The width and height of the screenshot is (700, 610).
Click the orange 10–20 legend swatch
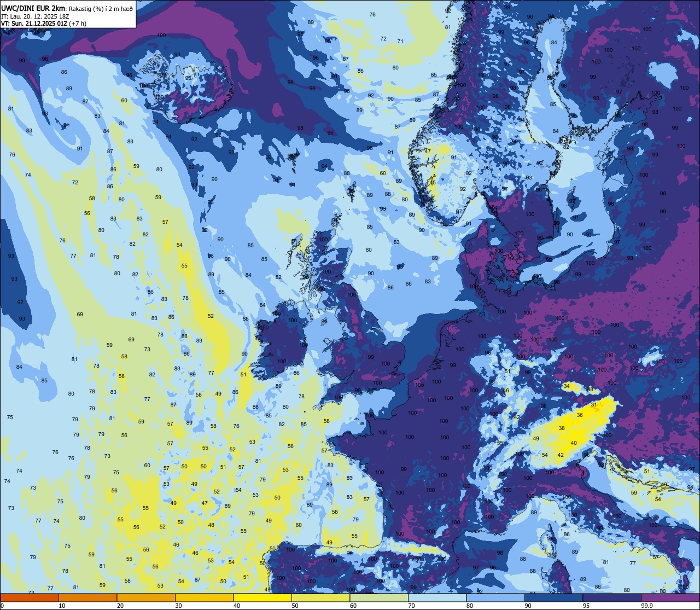pos(87,597)
